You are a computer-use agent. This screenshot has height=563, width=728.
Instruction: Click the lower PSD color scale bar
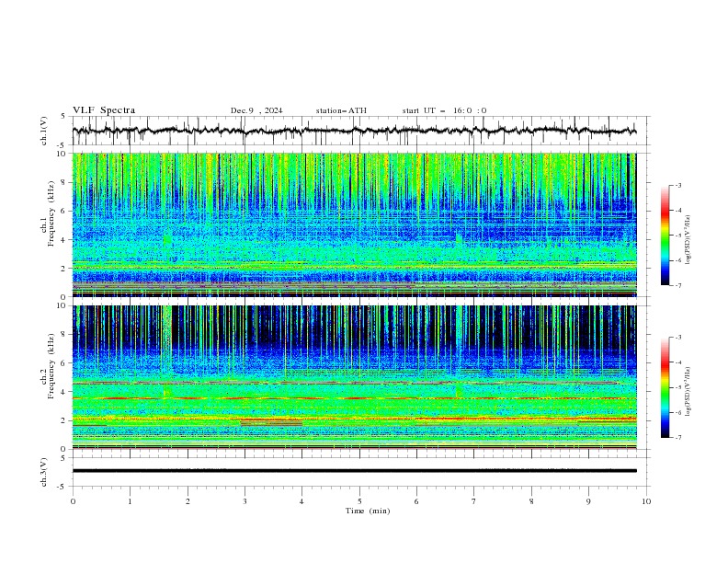click(665, 387)
